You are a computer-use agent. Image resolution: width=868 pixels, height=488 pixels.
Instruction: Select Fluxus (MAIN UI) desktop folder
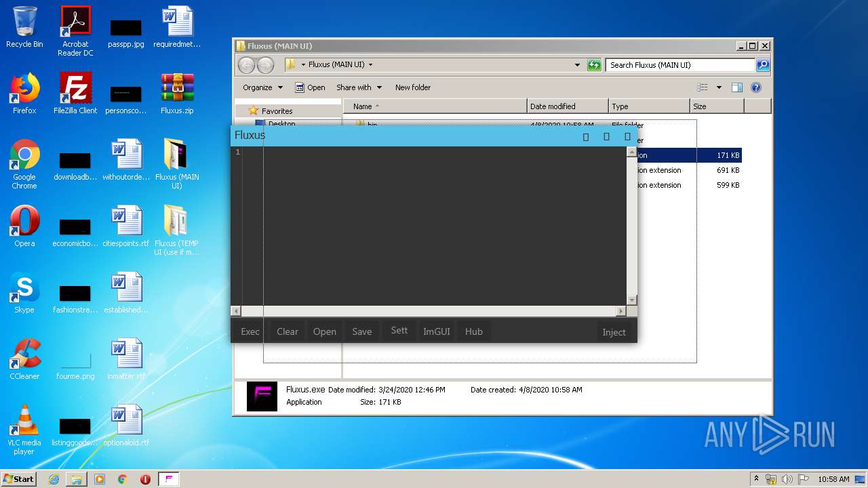[x=177, y=164]
